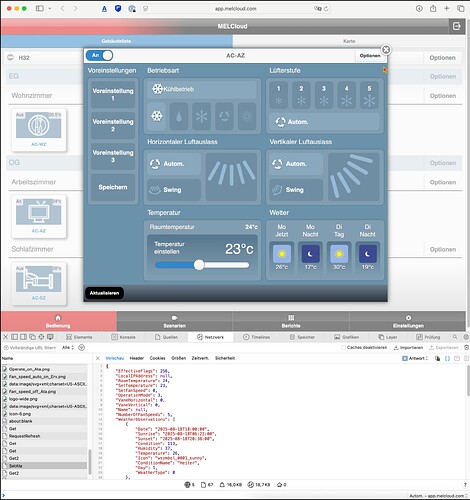Select cooling mode snowflake icon
This screenshot has height=500, width=470.
pyautogui.click(x=156, y=116)
